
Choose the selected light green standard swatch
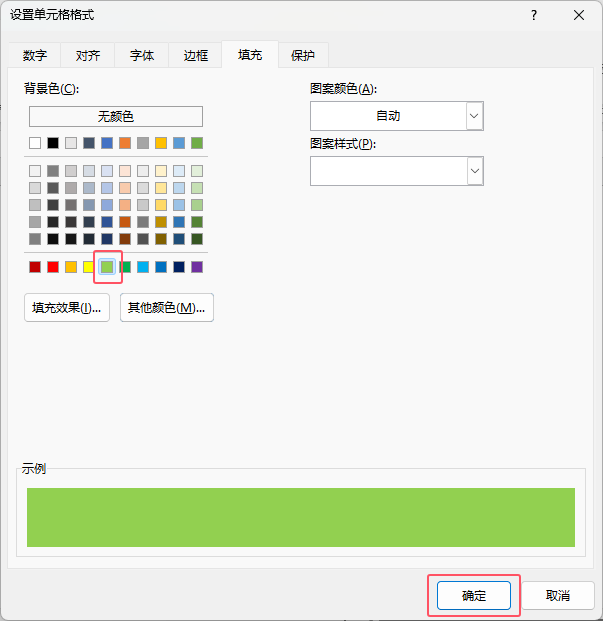[107, 267]
